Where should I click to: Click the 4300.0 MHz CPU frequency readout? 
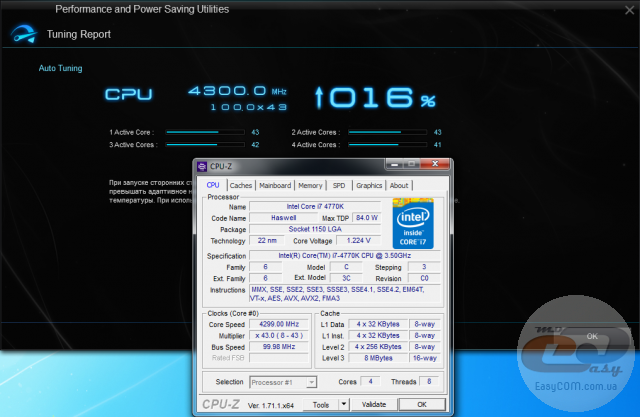coord(237,91)
